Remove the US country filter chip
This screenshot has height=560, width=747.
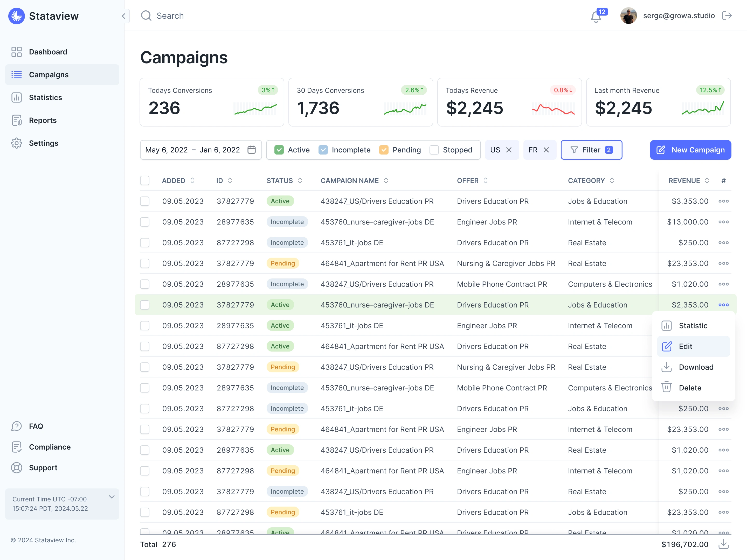pyautogui.click(x=509, y=150)
